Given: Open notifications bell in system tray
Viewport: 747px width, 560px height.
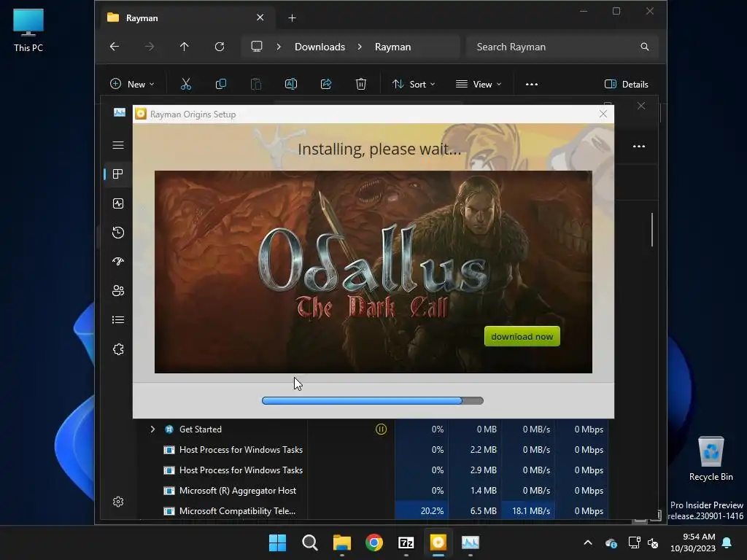Looking at the screenshot, I should coord(727,542).
